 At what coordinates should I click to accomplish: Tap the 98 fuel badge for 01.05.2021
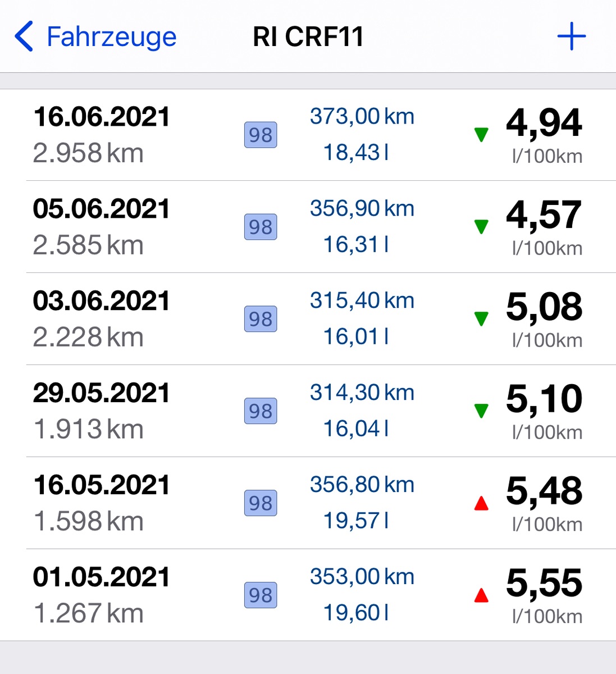[x=261, y=595]
